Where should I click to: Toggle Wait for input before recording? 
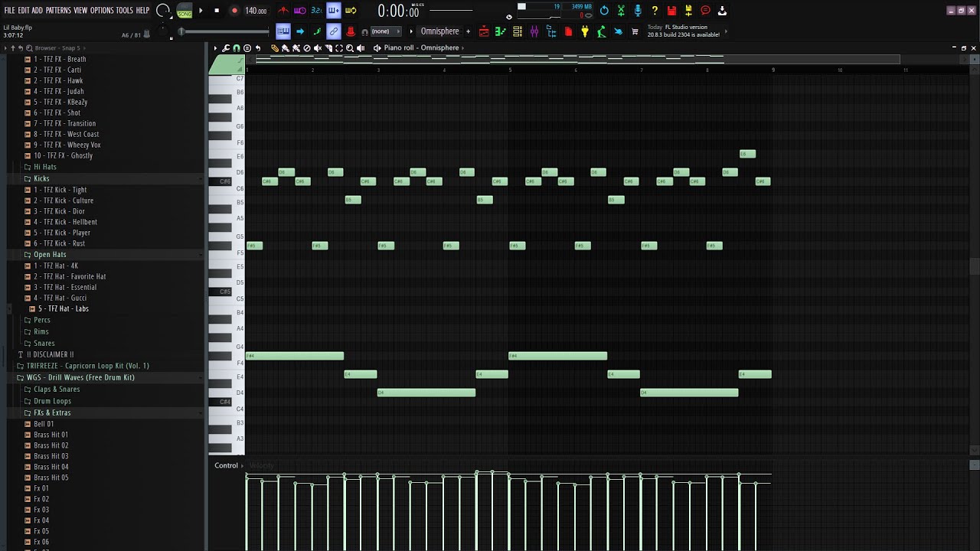299,11
